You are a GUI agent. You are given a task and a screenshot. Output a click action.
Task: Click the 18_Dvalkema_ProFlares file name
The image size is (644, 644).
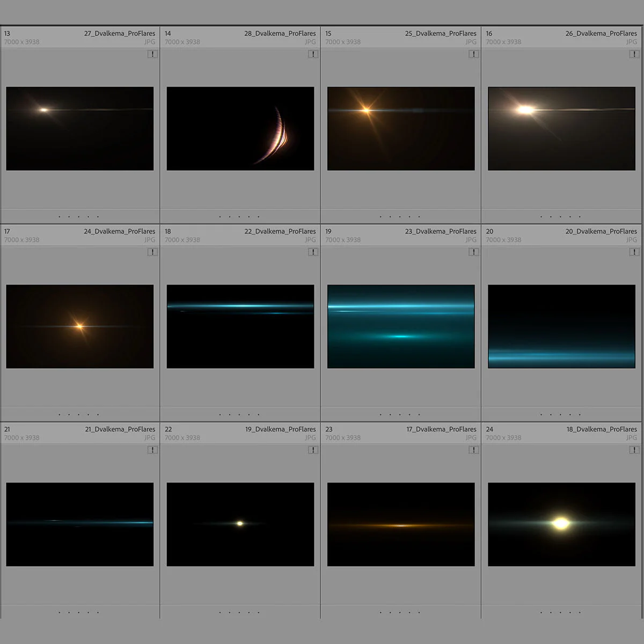point(602,429)
